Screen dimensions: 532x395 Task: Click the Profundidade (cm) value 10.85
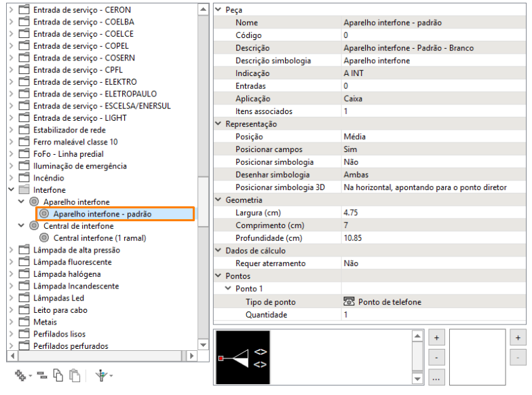pos(353,238)
